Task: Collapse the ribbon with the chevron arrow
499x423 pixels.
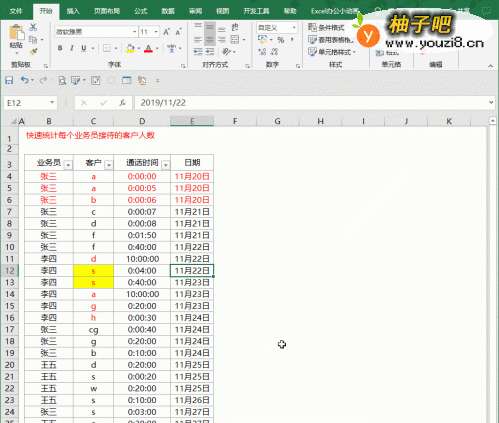Action: click(490, 66)
